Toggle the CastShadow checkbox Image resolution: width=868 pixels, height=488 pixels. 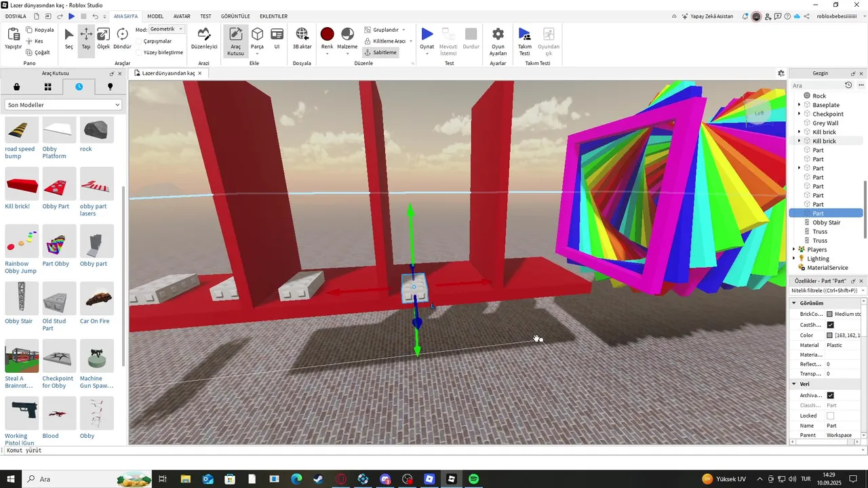830,325
